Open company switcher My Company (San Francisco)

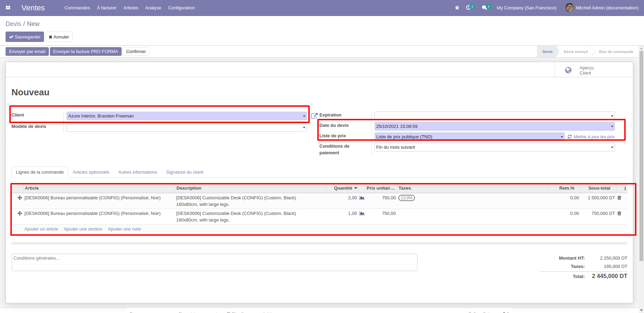(x=527, y=8)
